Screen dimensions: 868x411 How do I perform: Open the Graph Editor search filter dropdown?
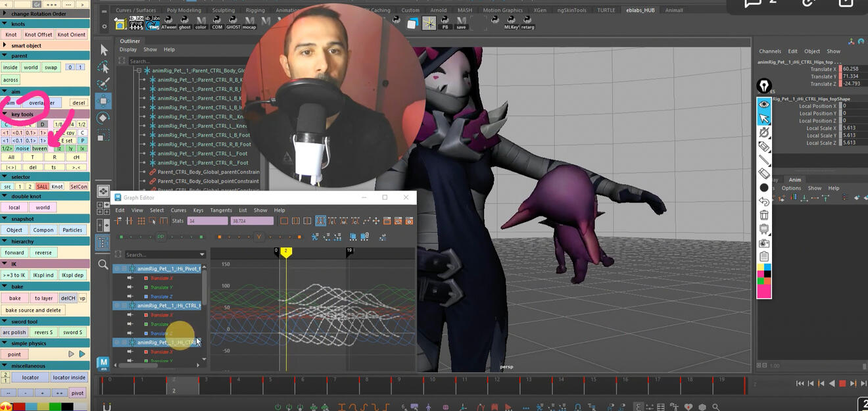pos(202,254)
